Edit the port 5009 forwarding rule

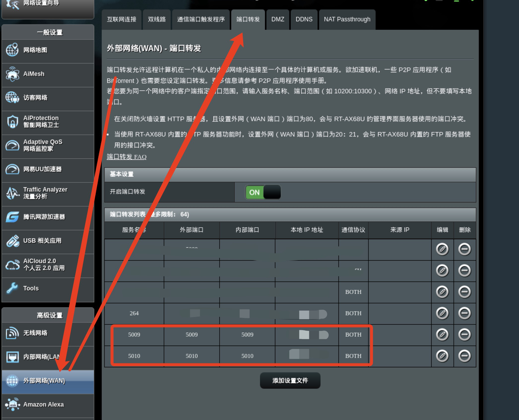click(x=442, y=335)
